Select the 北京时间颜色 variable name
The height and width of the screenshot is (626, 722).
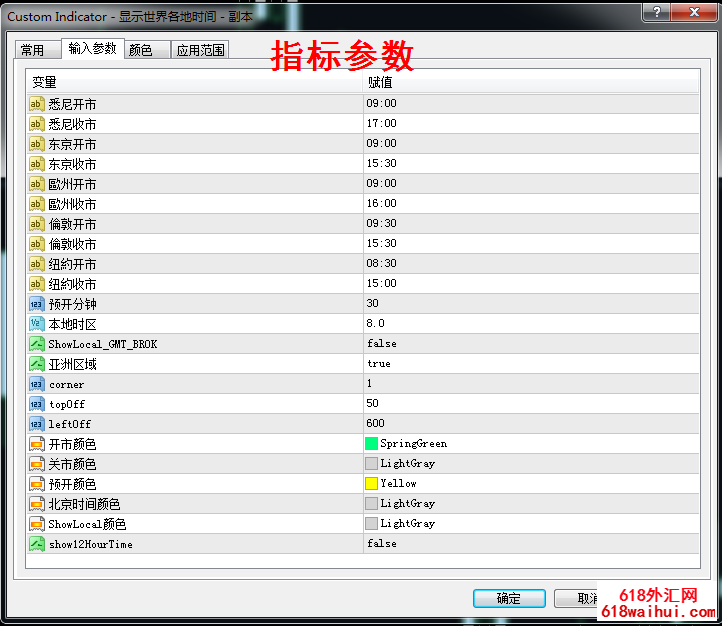pyautogui.click(x=84, y=504)
